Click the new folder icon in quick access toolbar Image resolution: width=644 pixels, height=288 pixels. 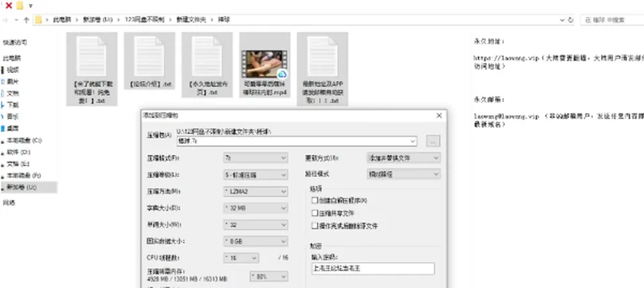click(20, 5)
